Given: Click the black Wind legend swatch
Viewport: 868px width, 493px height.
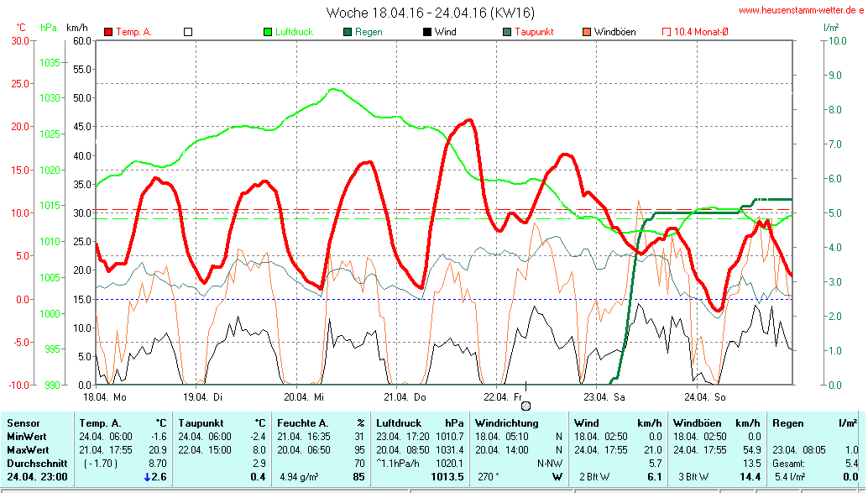Looking at the screenshot, I should click(x=426, y=32).
